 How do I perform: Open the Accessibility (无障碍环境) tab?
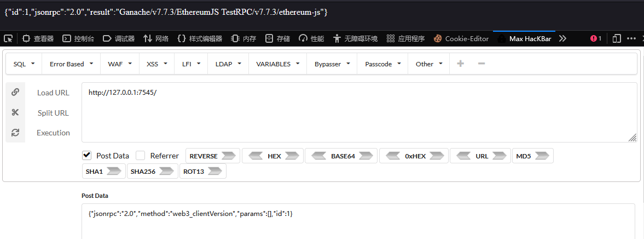(x=355, y=39)
